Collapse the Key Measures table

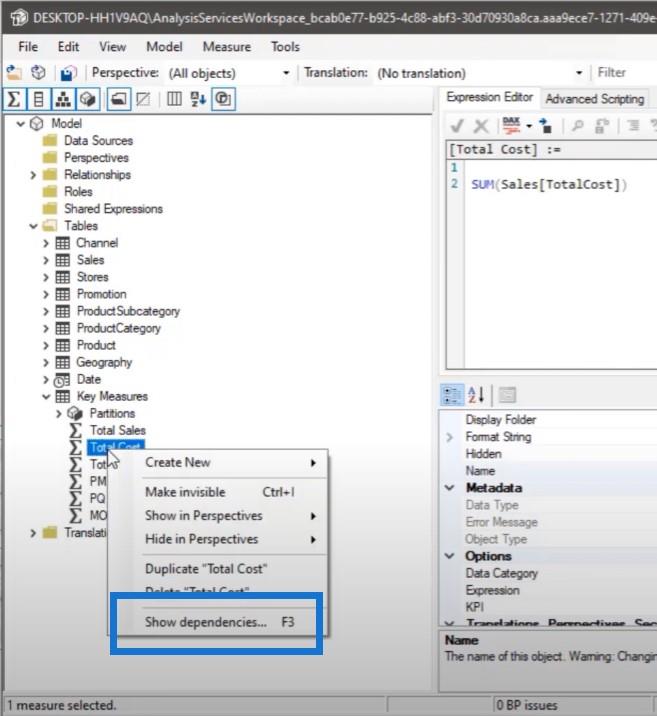pyautogui.click(x=46, y=397)
